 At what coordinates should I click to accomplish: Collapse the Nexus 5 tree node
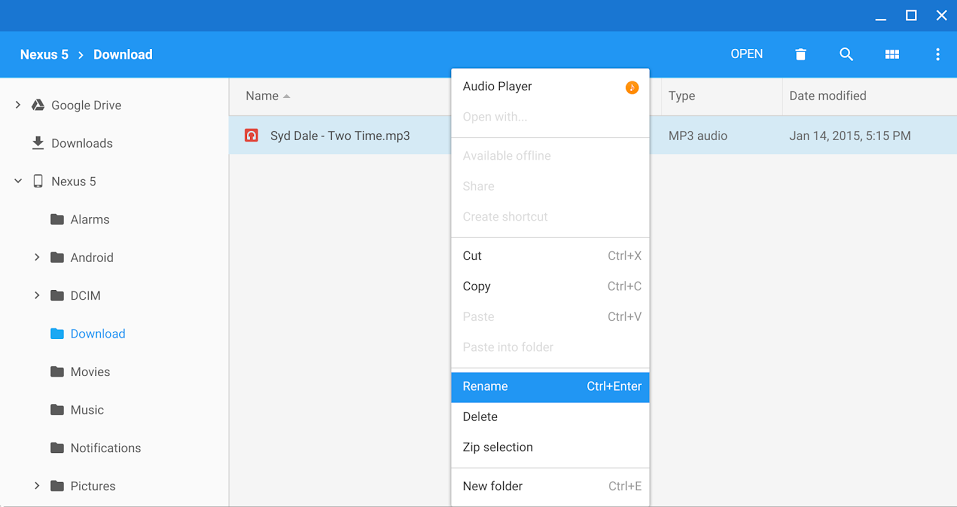pyautogui.click(x=18, y=181)
